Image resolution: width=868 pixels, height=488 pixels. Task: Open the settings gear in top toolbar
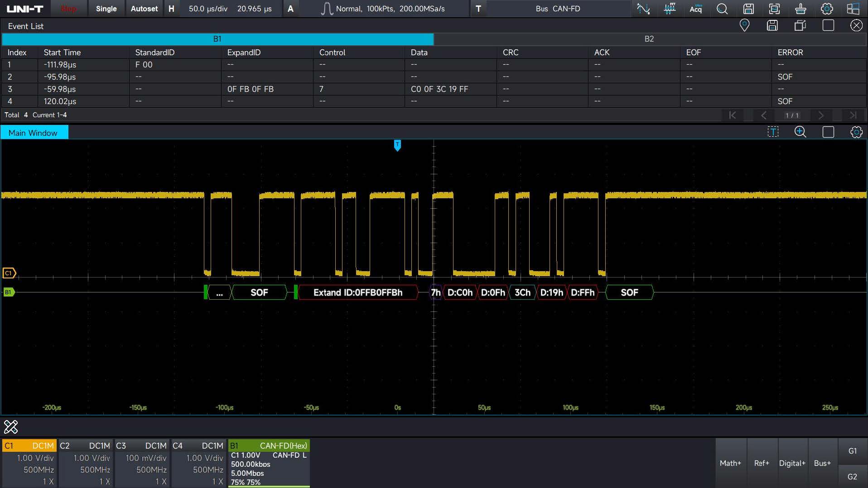827,9
